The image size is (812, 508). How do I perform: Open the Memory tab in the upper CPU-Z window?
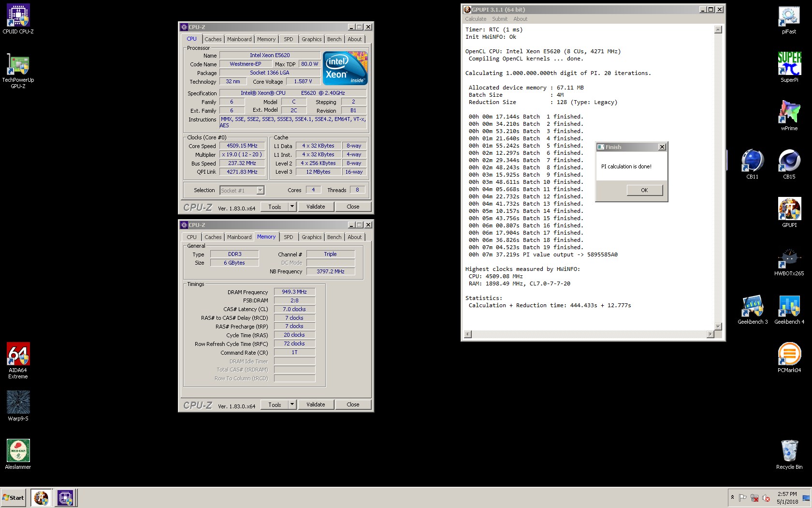pyautogui.click(x=266, y=39)
